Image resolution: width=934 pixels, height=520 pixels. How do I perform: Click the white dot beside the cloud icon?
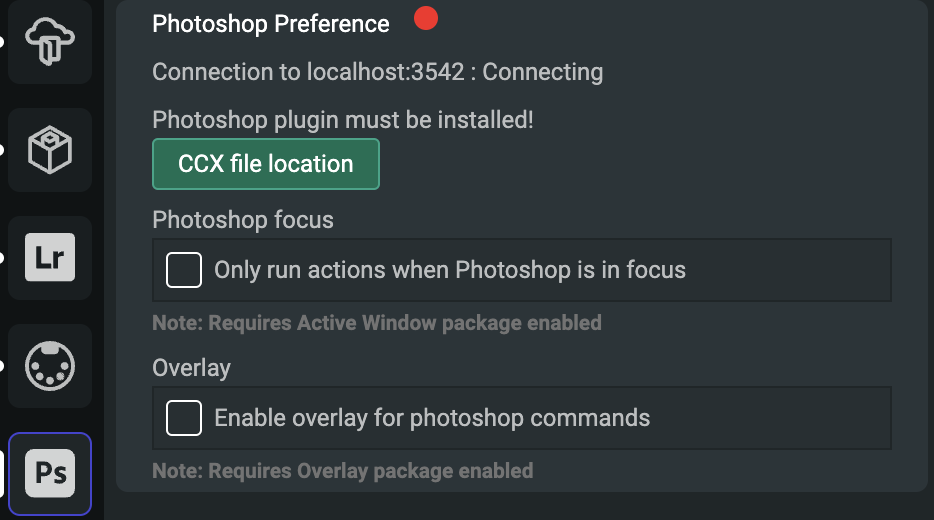[2, 42]
